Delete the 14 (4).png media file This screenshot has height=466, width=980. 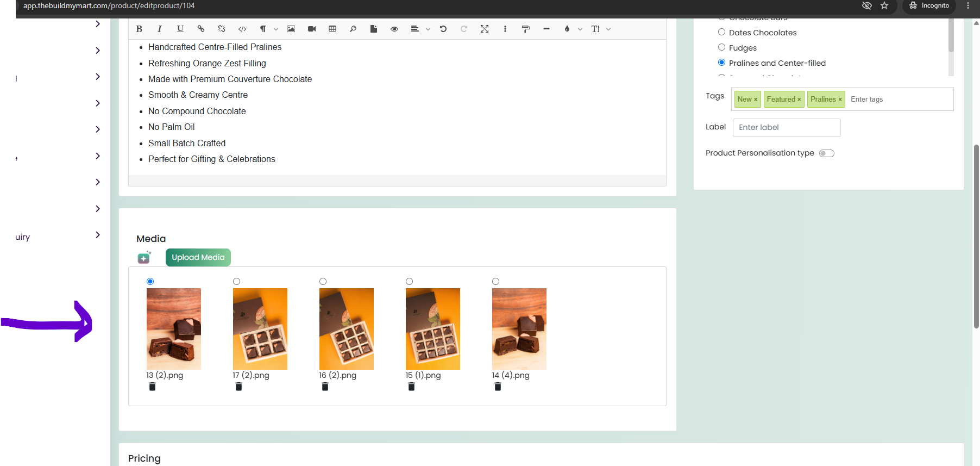(x=498, y=387)
